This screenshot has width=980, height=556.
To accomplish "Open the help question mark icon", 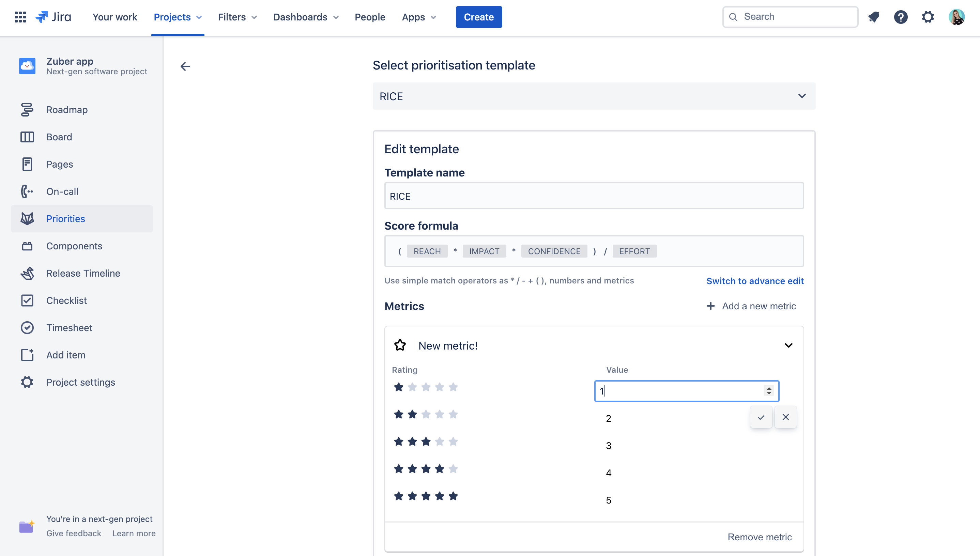I will (x=901, y=17).
